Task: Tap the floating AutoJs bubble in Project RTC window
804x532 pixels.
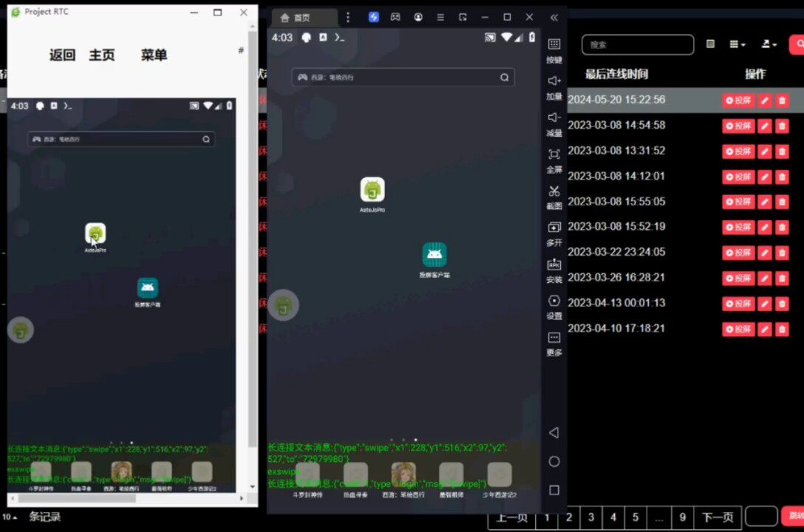Action: click(x=21, y=330)
